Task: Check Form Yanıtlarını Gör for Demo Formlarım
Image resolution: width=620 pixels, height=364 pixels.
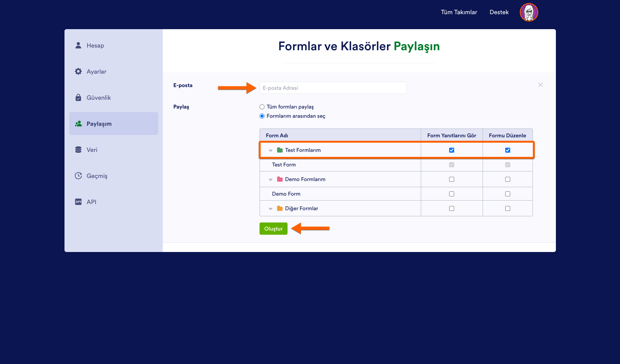Action: [x=451, y=179]
